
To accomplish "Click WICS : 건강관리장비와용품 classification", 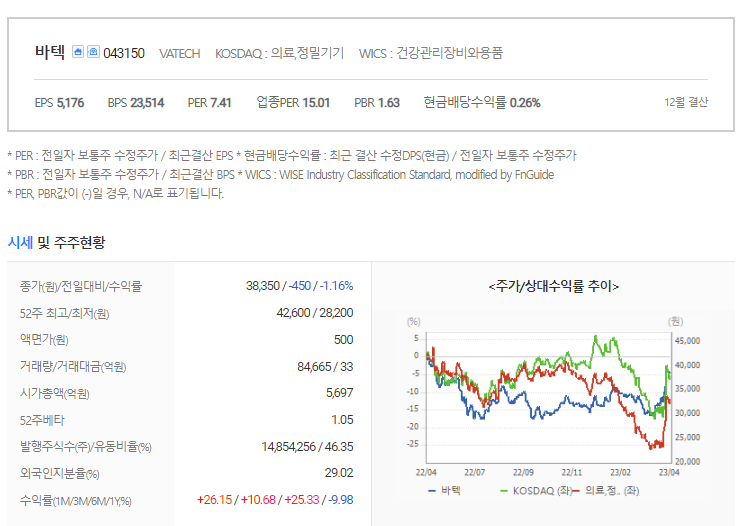I will click(x=430, y=53).
